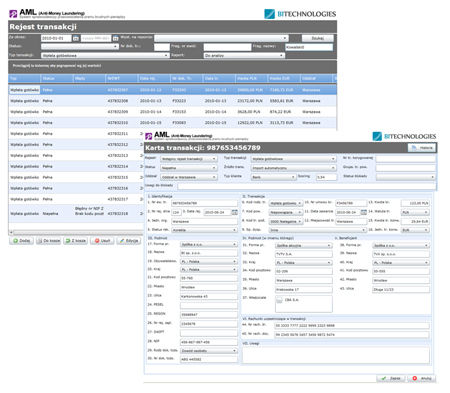Click the NIP field in Podmiot section

[x=209, y=342]
